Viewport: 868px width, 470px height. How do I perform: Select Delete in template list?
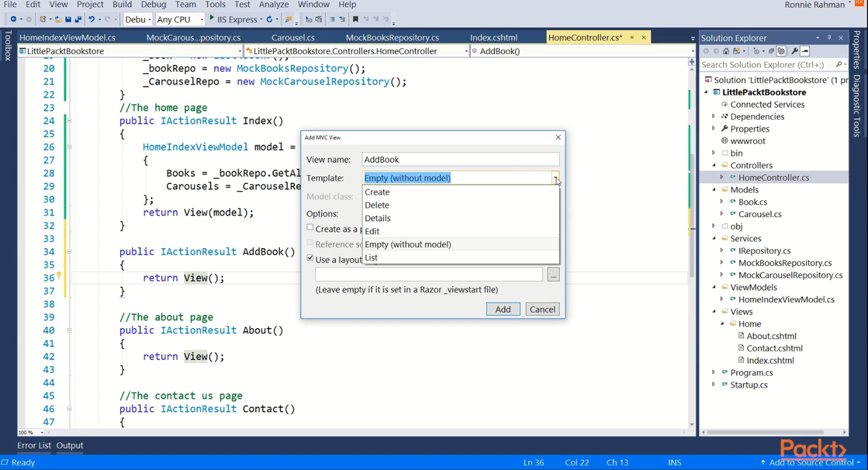pos(461,205)
